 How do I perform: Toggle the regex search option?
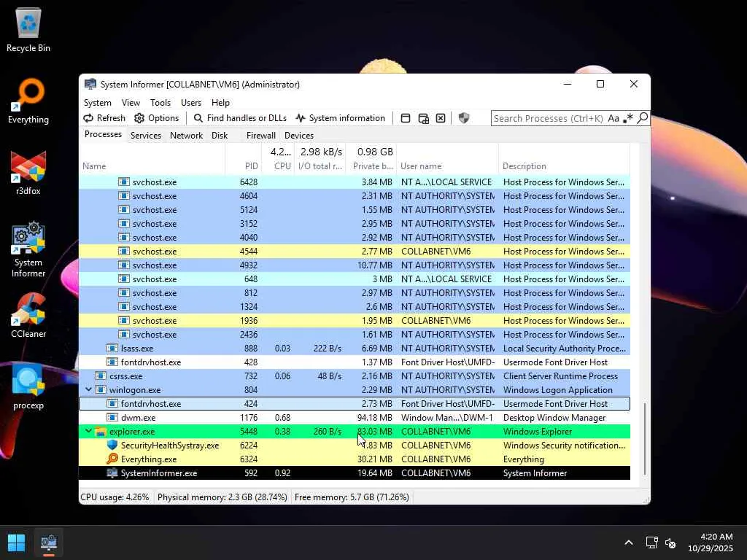(628, 118)
